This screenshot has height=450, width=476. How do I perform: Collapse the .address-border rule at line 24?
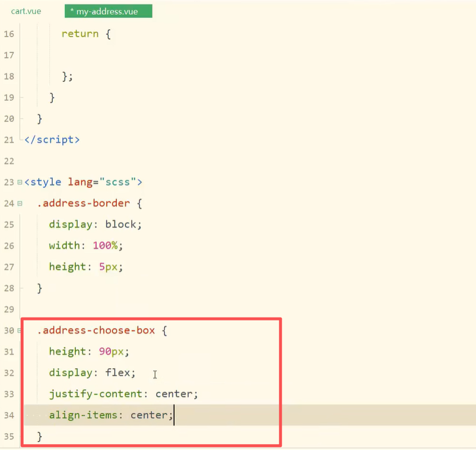20,204
